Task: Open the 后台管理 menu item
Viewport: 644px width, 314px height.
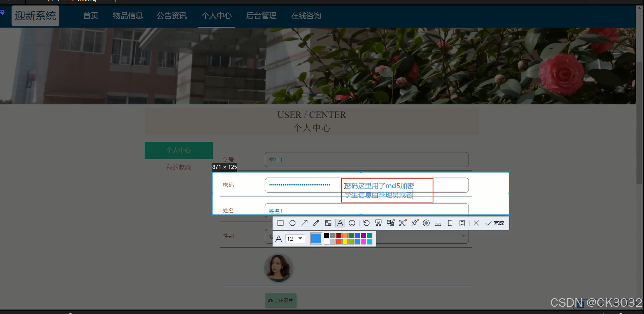Action: 261,15
